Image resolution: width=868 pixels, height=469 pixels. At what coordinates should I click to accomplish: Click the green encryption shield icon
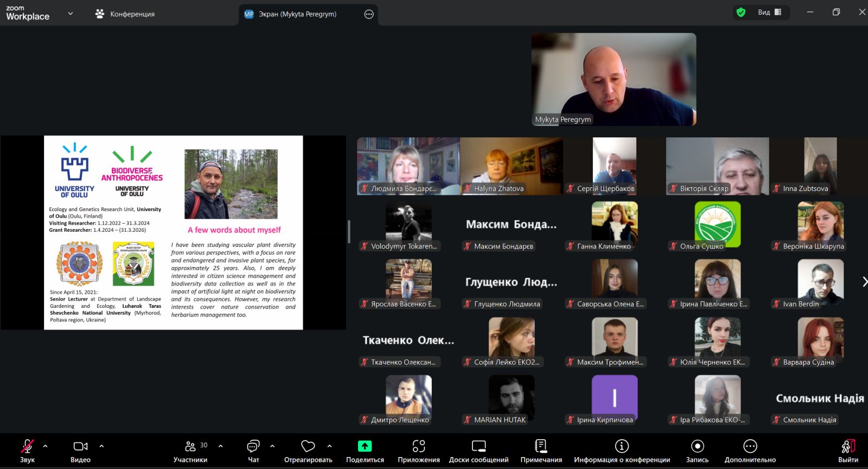click(x=741, y=12)
